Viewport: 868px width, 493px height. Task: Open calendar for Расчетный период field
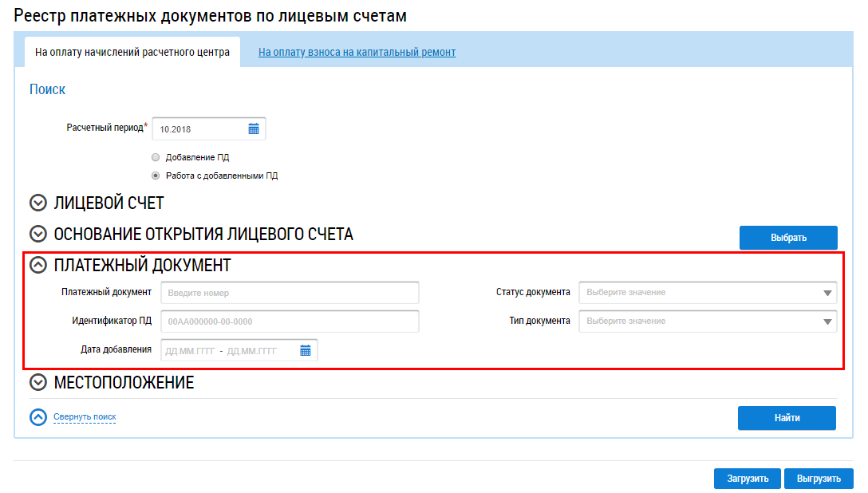tap(254, 129)
